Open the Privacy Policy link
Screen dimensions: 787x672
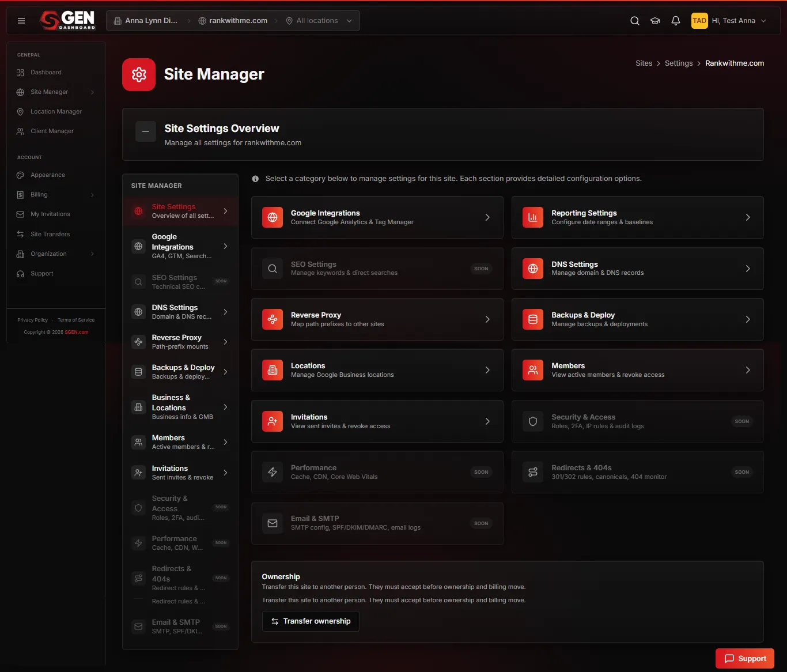33,320
